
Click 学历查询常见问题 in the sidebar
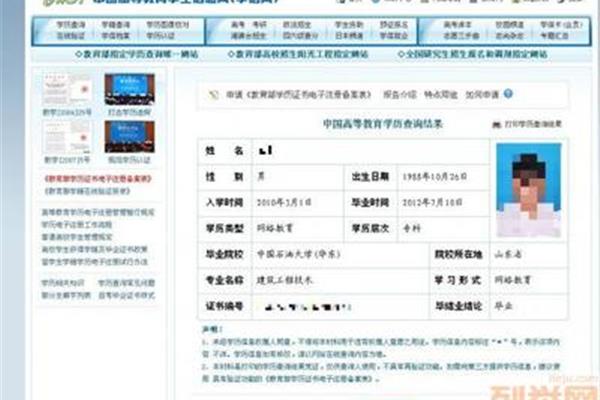[x=126, y=283]
